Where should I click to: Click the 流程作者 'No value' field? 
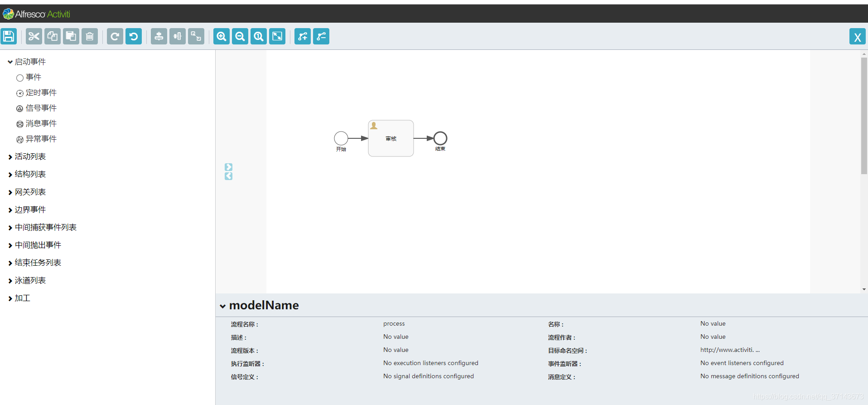pos(713,337)
